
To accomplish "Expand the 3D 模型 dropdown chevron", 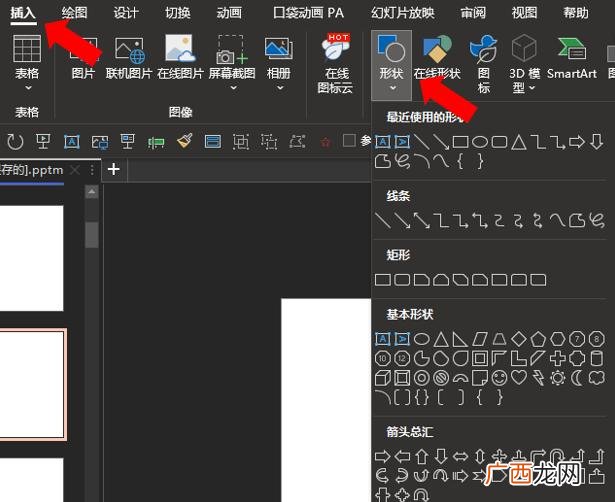I will pos(532,88).
